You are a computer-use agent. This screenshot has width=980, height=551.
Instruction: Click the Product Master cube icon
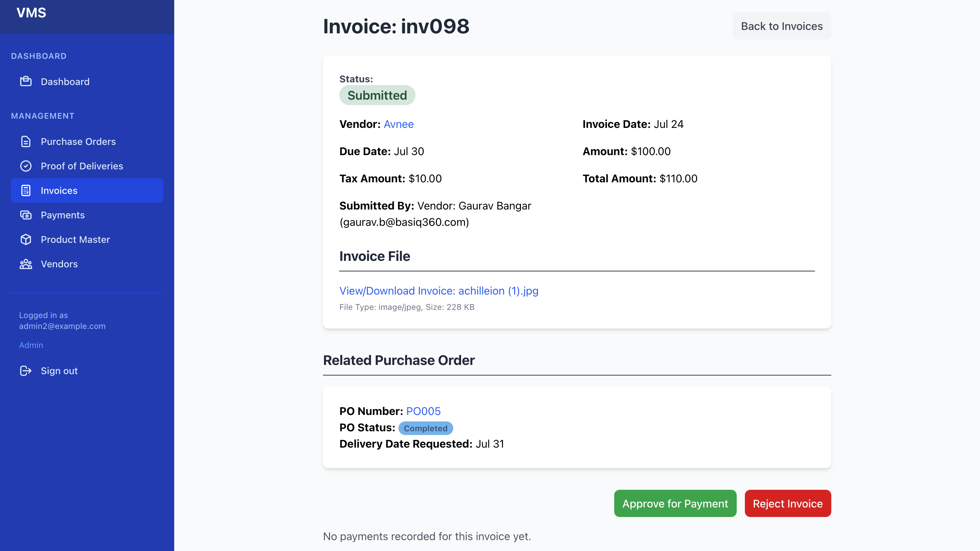[26, 239]
